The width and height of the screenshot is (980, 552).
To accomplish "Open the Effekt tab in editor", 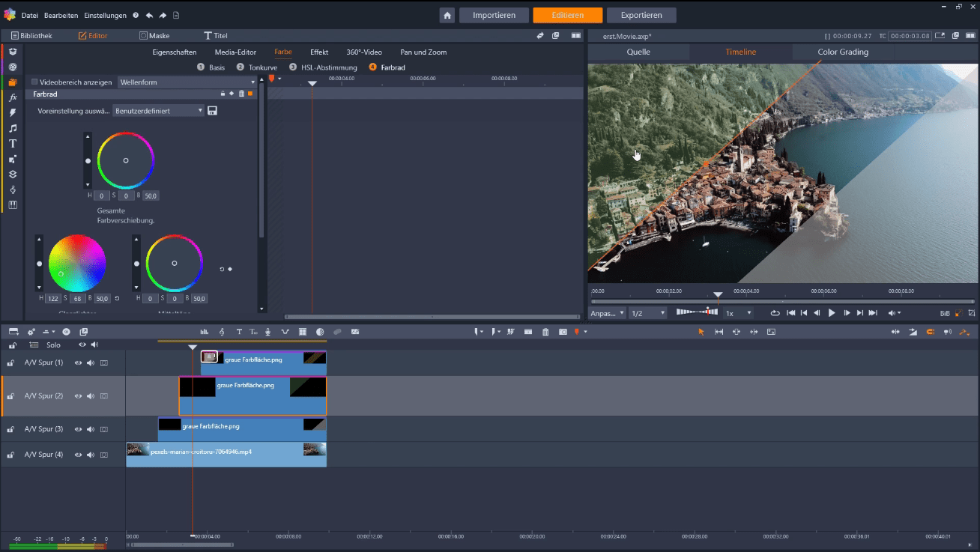I will (319, 52).
